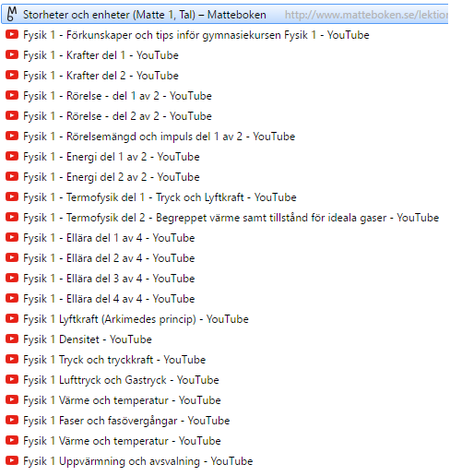Click YouTube icon beside Lyftkraft (Arkimedes princip)
The height and width of the screenshot is (476, 450).
12,318
